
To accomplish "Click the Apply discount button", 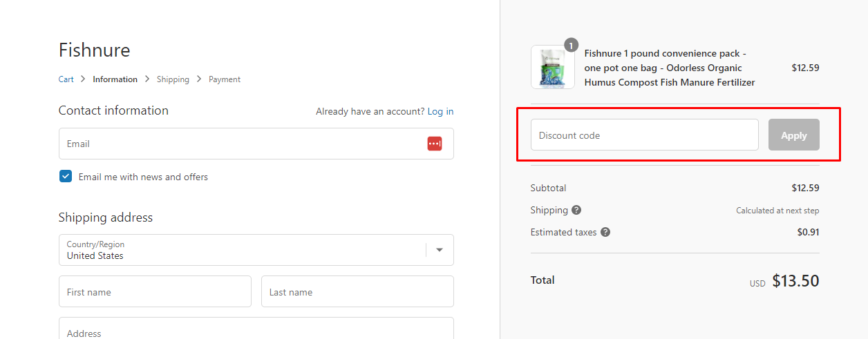I will pos(794,135).
